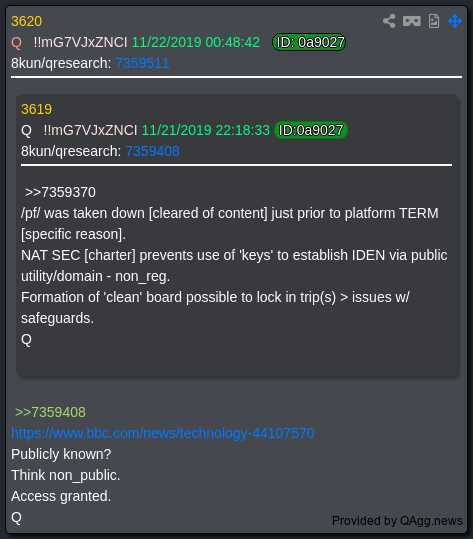Open quoted post number 3619
473x539 pixels.
click(x=36, y=109)
